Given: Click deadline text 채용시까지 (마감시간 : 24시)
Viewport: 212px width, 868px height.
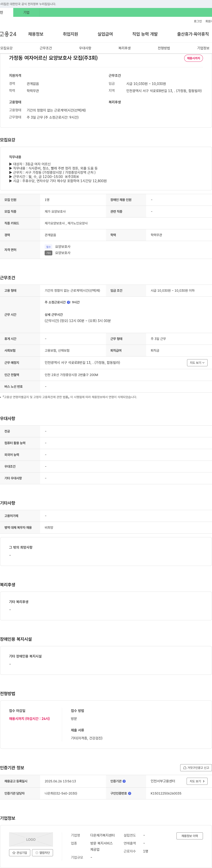Looking at the screenshot, I should pos(29,718).
